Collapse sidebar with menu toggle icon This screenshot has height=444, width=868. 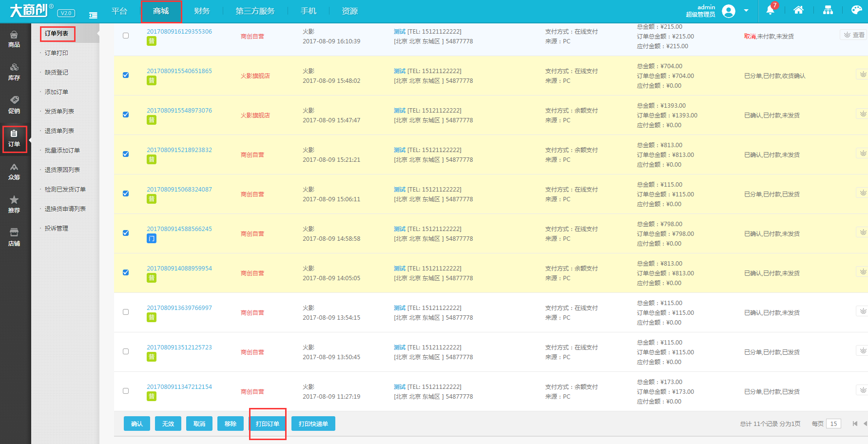coord(93,15)
